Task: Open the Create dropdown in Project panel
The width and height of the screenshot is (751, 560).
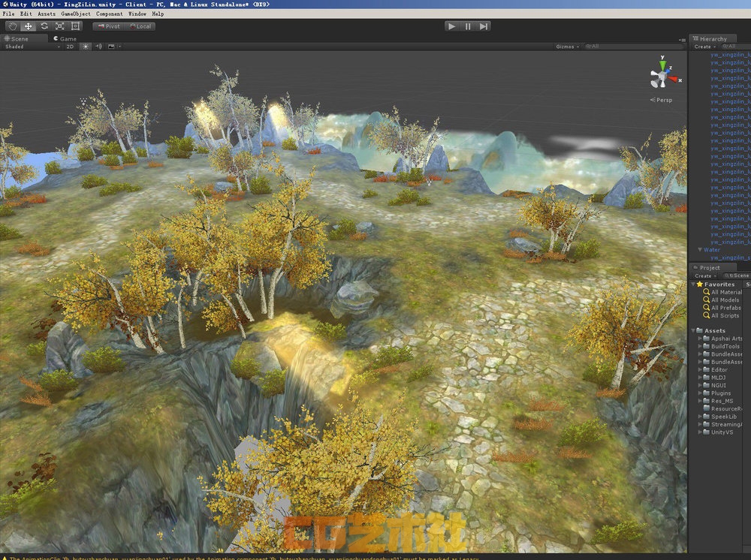Action: (x=704, y=275)
